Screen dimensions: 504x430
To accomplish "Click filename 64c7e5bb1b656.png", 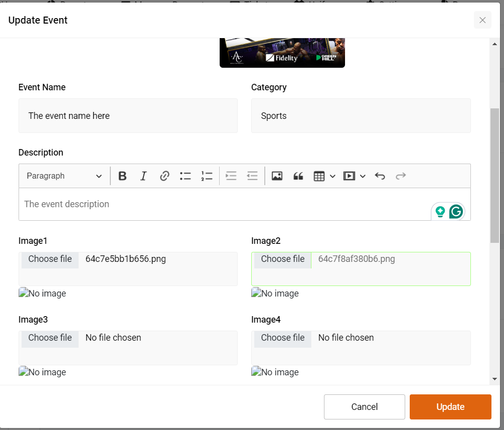I will tap(126, 259).
